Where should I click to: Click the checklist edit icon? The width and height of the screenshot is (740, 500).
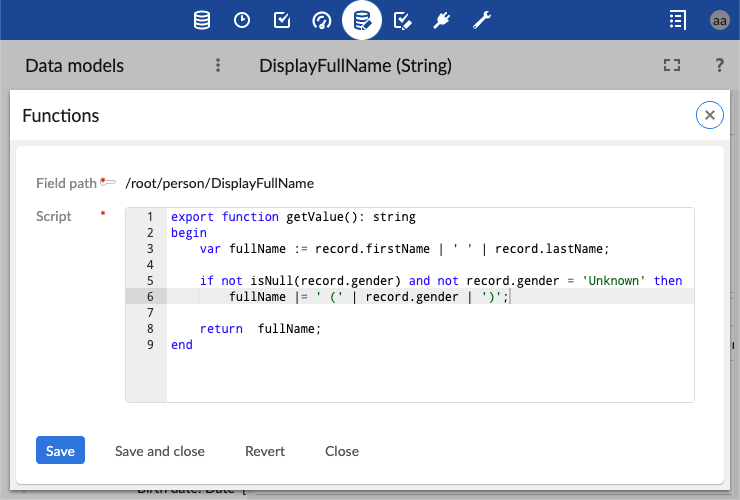402,20
